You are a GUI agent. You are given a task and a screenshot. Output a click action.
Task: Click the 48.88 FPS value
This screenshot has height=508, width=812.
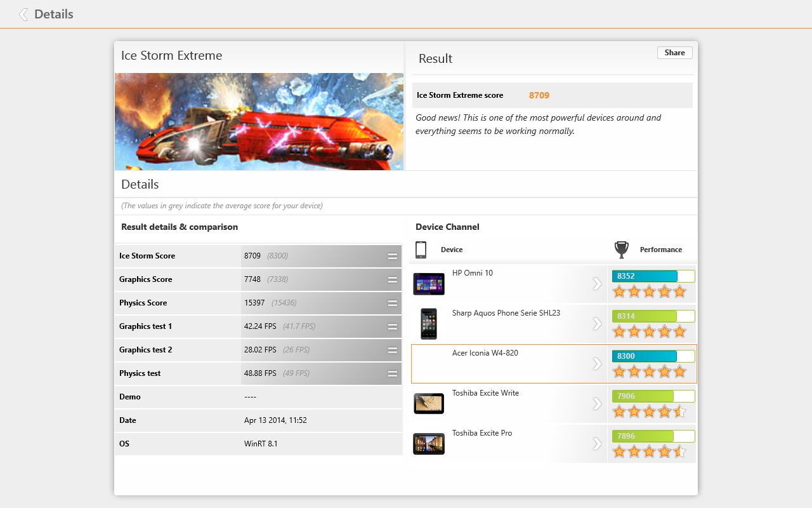260,373
